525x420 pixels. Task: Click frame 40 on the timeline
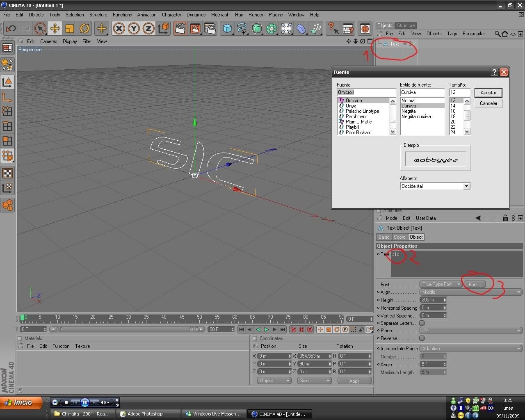[164, 317]
